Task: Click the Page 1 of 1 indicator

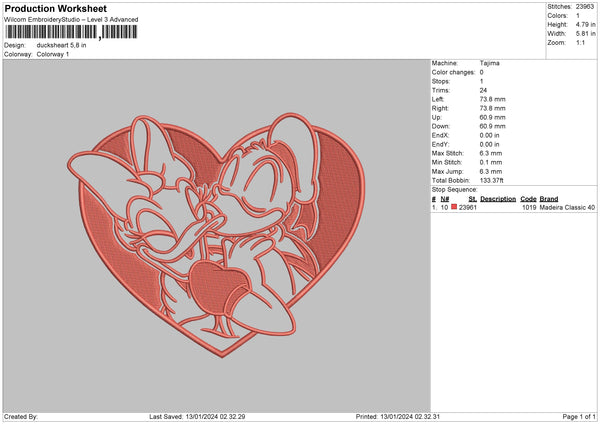Action: 574,416
